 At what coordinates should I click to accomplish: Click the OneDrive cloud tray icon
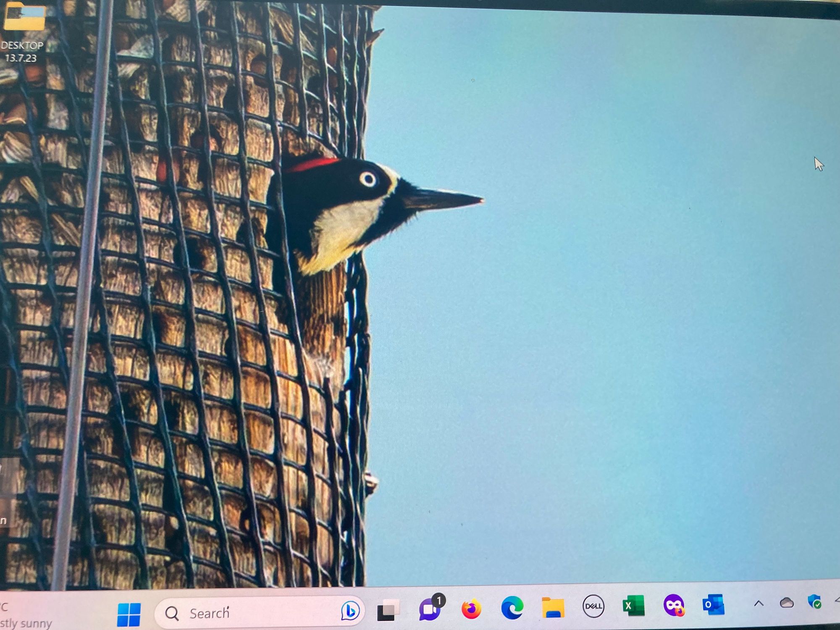click(787, 603)
